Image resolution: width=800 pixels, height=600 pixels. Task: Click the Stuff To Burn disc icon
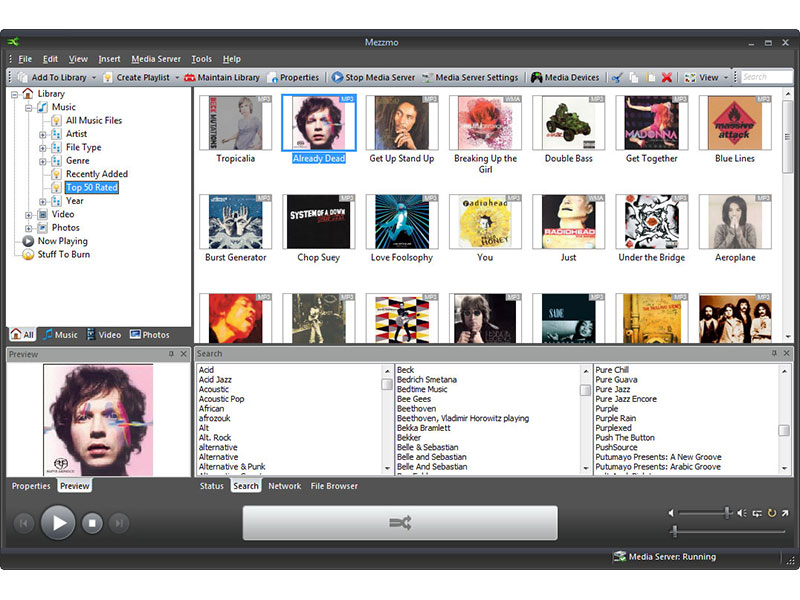point(28,254)
